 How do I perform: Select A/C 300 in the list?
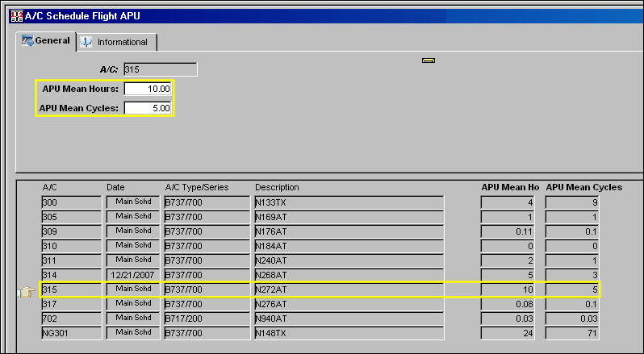point(72,202)
